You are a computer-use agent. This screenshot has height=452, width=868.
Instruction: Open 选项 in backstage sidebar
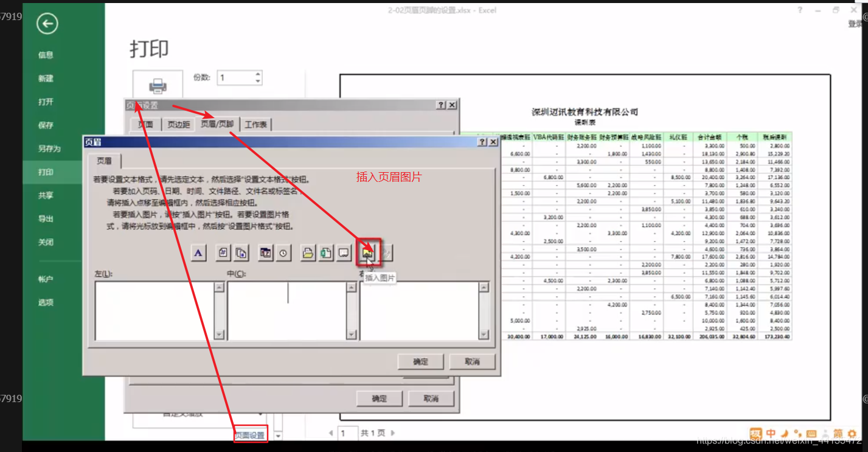46,302
